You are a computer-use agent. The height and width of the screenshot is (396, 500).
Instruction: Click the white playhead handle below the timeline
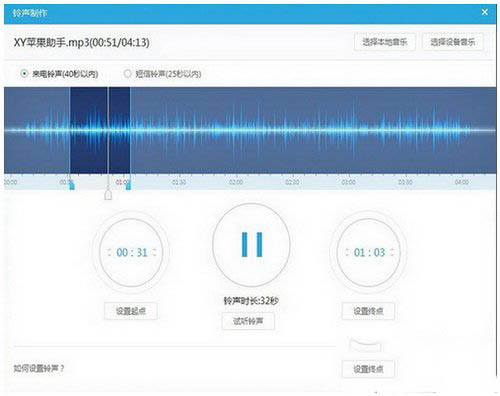[108, 195]
